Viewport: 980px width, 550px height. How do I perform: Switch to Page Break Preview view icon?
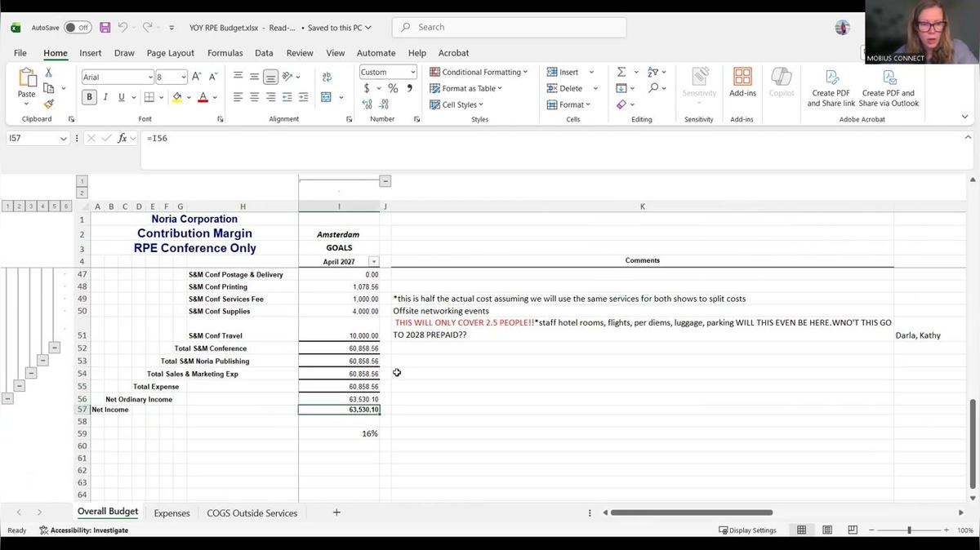(853, 530)
